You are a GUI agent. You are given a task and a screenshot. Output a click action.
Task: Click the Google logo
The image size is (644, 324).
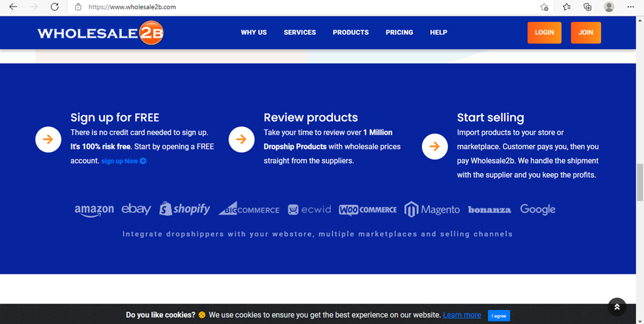click(538, 210)
